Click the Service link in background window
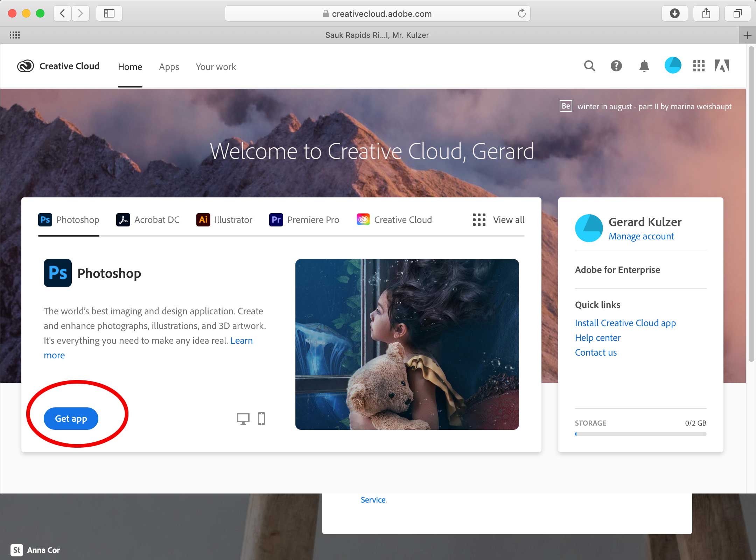This screenshot has width=756, height=560. (x=373, y=500)
